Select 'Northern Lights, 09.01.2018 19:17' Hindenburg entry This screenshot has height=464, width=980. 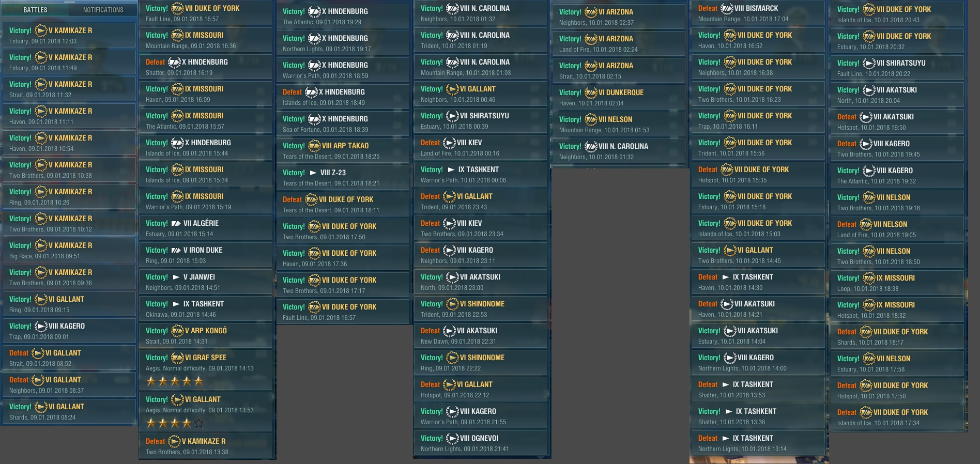coord(342,43)
